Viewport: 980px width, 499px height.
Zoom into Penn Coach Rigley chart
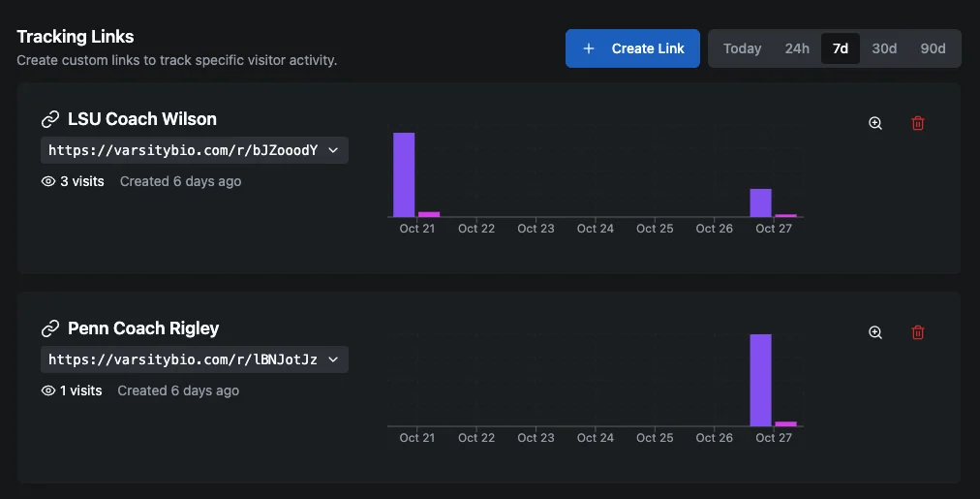click(875, 332)
